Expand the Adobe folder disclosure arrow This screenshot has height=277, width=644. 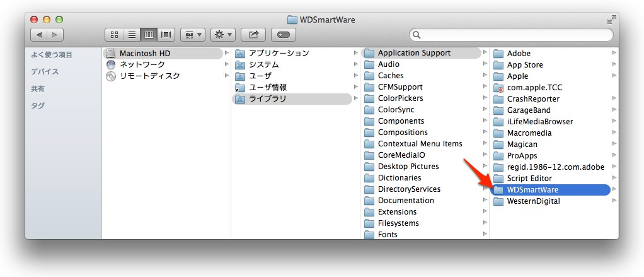614,52
